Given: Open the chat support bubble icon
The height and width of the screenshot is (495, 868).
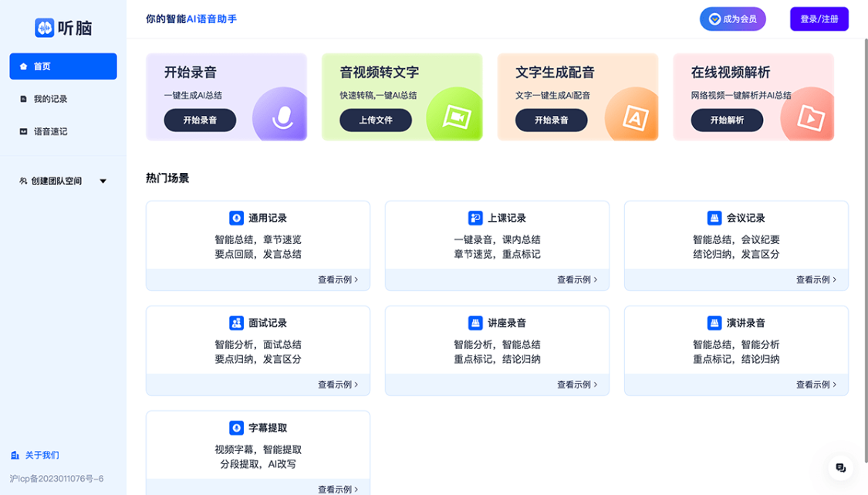Looking at the screenshot, I should pos(840,468).
